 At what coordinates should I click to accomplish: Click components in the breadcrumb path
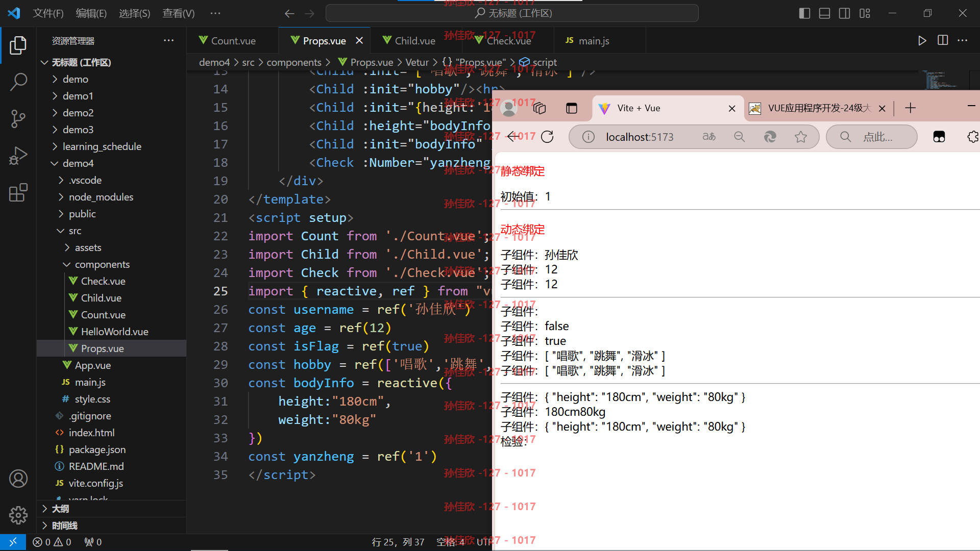coord(294,62)
